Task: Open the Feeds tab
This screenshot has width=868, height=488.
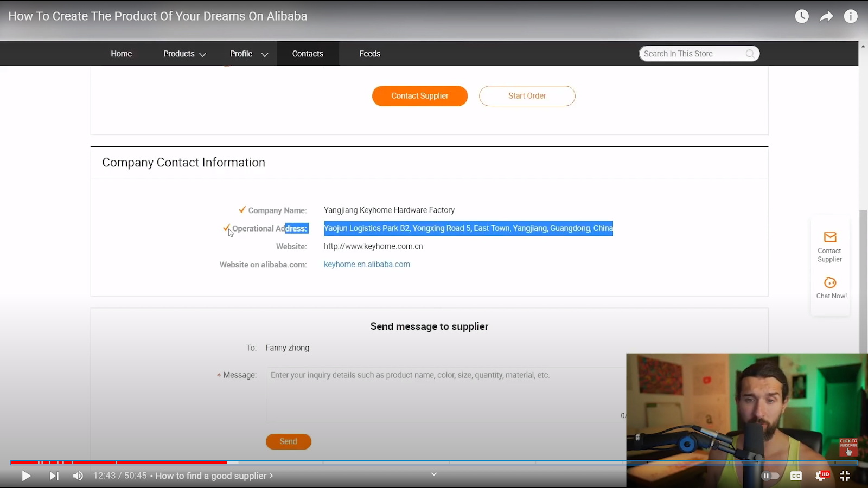Action: tap(370, 54)
